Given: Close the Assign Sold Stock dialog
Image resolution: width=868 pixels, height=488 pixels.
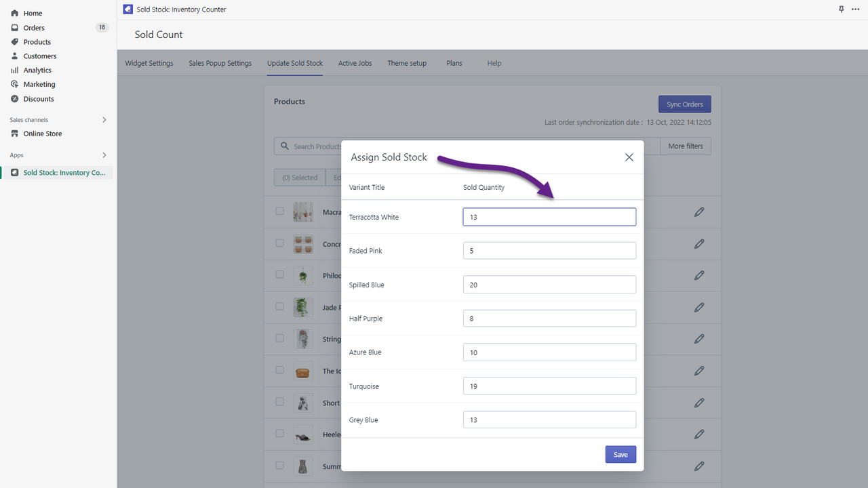Looking at the screenshot, I should (629, 157).
